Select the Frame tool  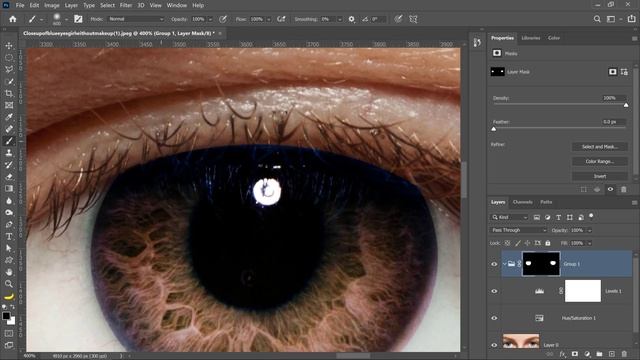tap(9, 105)
